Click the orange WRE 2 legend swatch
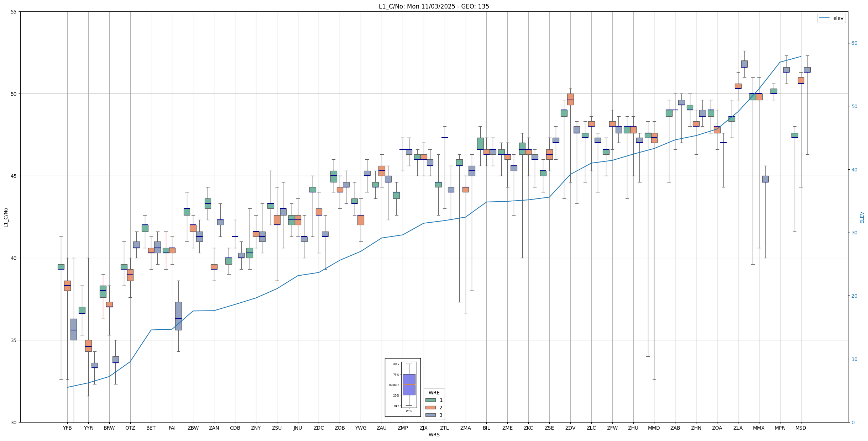The width and height of the screenshot is (868, 441). coord(430,408)
